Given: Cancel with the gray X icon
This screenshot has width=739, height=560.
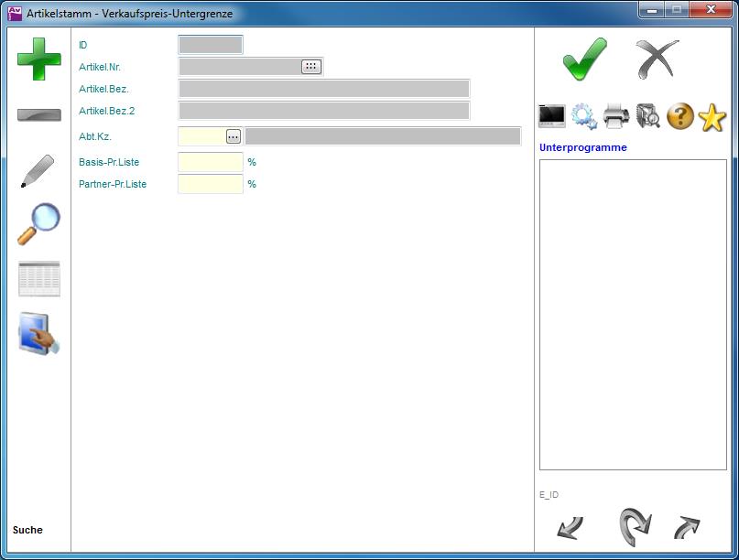Looking at the screenshot, I should (657, 59).
